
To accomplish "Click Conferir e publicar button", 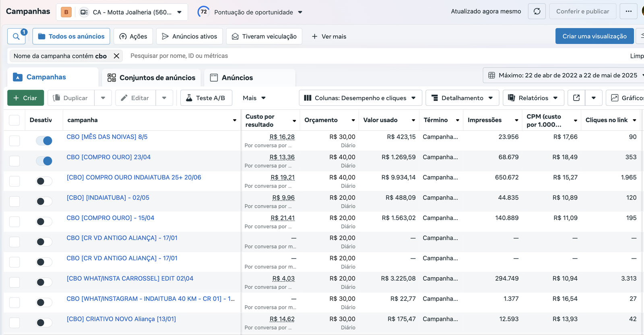I will [x=582, y=11].
